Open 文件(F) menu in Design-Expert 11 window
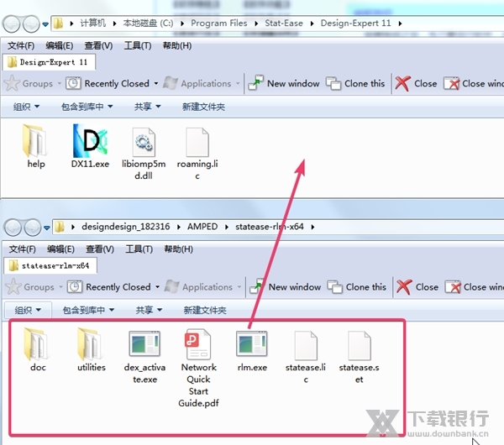Image resolution: width=504 pixels, height=445 pixels. point(21,46)
